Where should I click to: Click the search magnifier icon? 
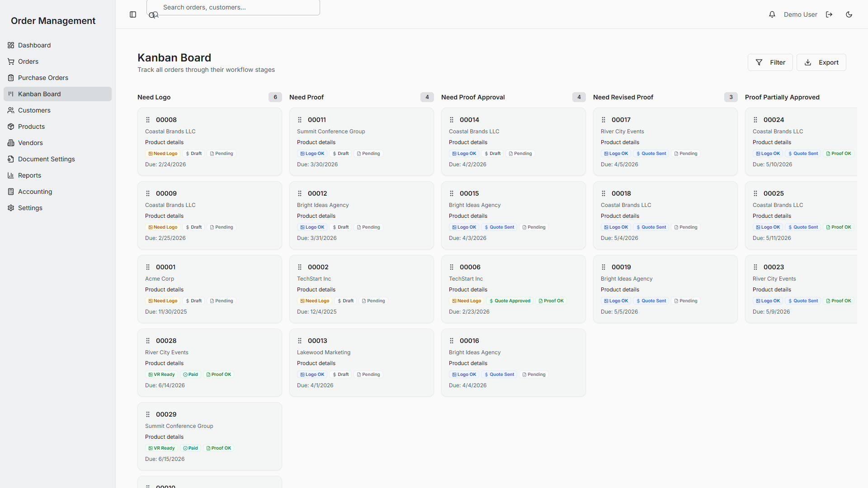[154, 15]
